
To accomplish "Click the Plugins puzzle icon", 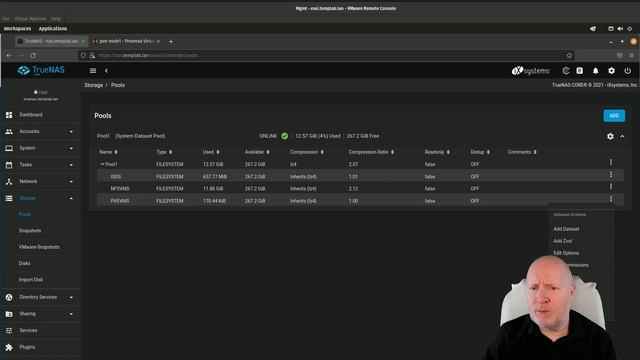I will [x=9, y=347].
